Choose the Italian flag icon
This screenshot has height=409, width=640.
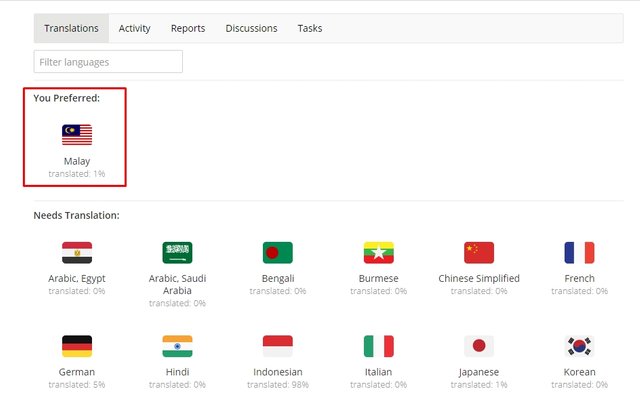tap(378, 346)
